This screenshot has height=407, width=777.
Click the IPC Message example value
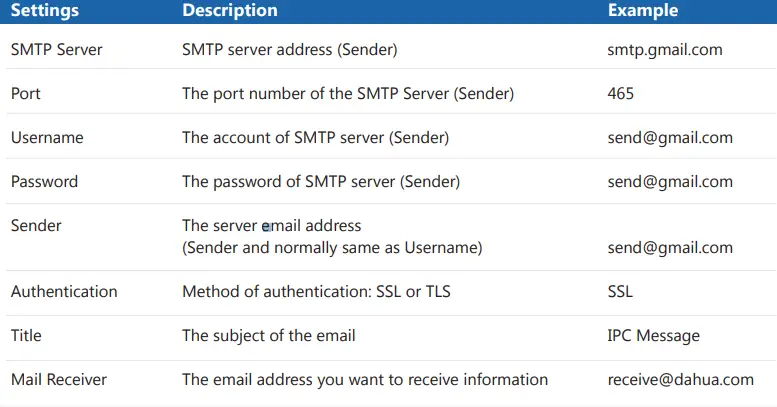pyautogui.click(x=653, y=336)
